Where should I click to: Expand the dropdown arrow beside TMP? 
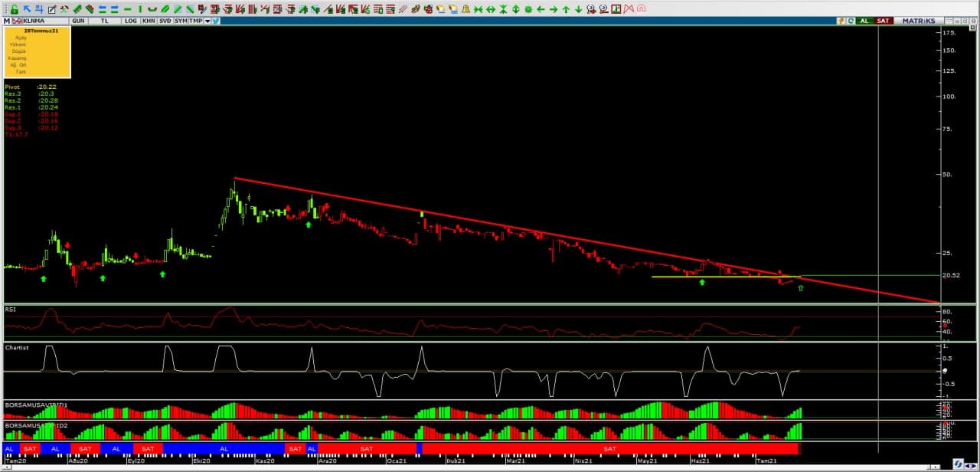[x=207, y=21]
